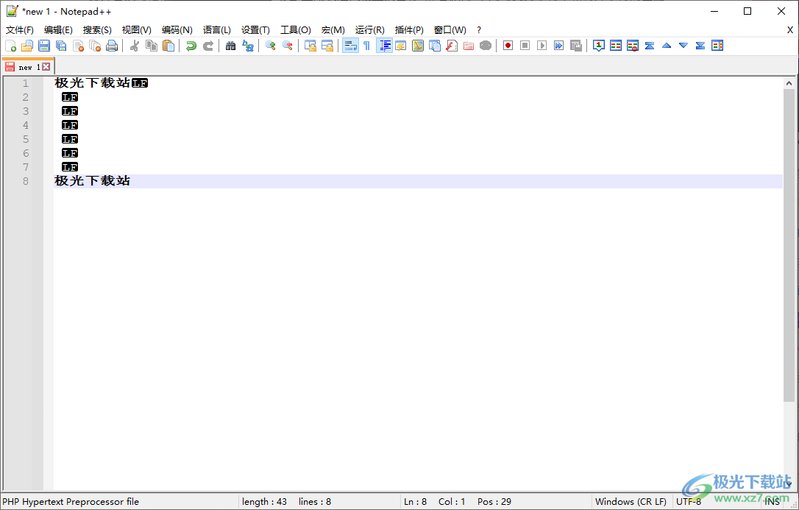Click Compare plugin Set as First icon
Image resolution: width=799 pixels, height=510 pixels.
tap(599, 46)
